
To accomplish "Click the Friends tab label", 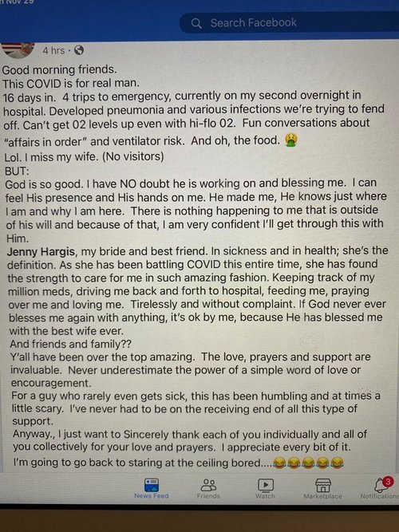I will click(x=208, y=496).
